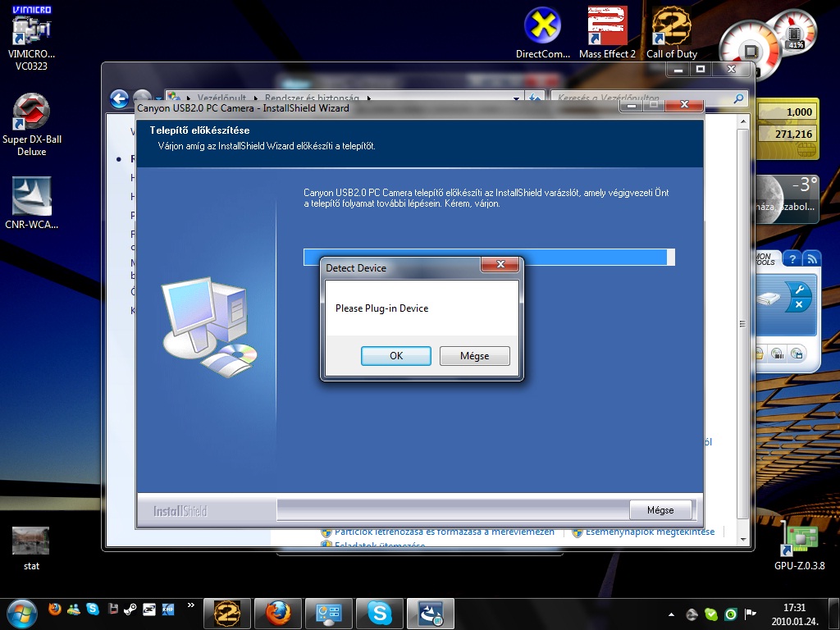Click the DAEMON Tools gadget wrench icon
Screen dimensions: 840x630
[800, 290]
